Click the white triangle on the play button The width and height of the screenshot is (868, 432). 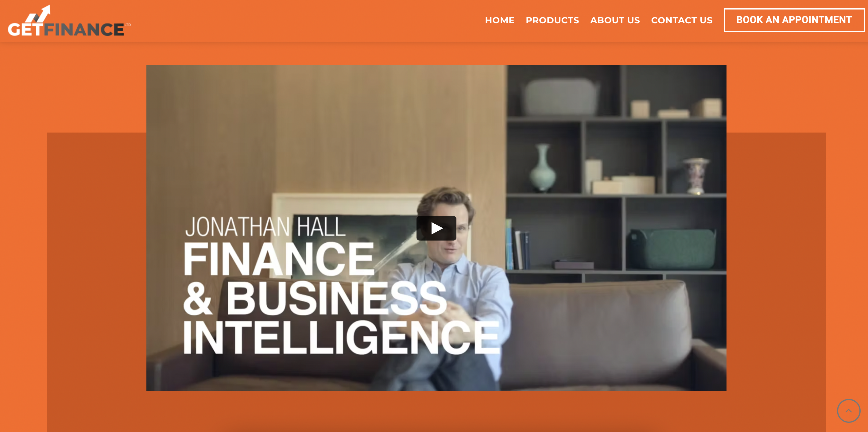pyautogui.click(x=437, y=228)
